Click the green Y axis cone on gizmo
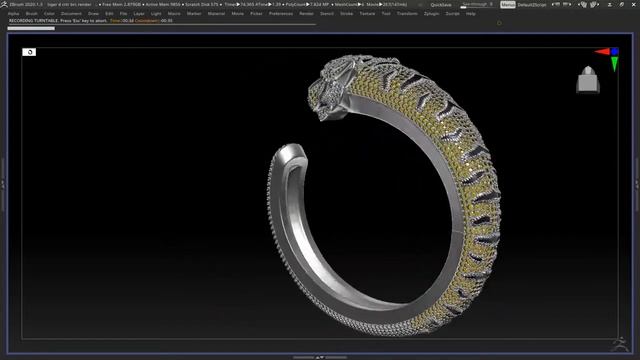Screen dimensions: 640x360 (x=614, y=64)
